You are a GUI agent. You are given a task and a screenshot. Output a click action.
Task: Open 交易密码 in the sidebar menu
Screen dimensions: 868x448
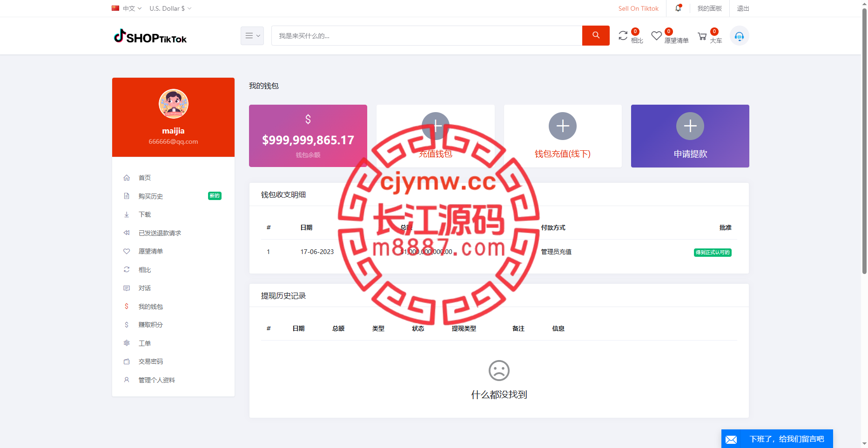tap(151, 361)
